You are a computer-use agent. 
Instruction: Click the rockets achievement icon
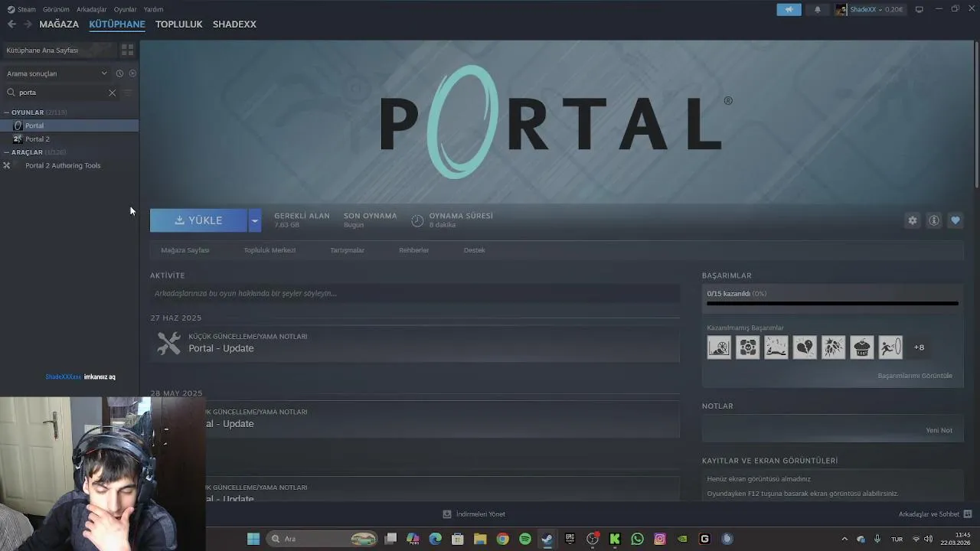click(833, 347)
